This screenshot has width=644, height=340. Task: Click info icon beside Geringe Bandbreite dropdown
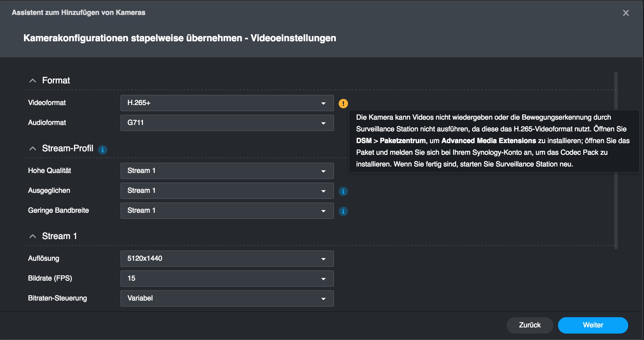coord(343,211)
